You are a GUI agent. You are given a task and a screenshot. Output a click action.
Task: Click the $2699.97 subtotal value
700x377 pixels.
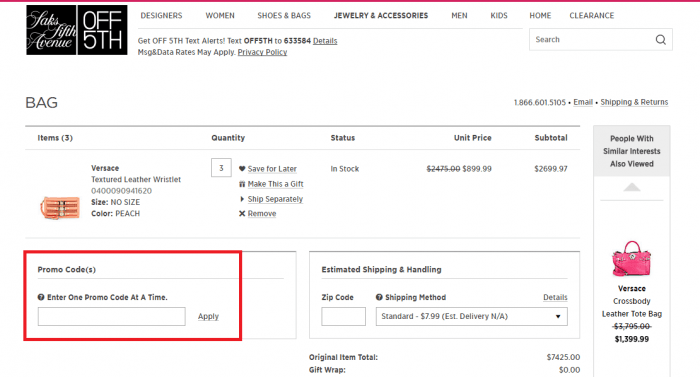pyautogui.click(x=551, y=169)
